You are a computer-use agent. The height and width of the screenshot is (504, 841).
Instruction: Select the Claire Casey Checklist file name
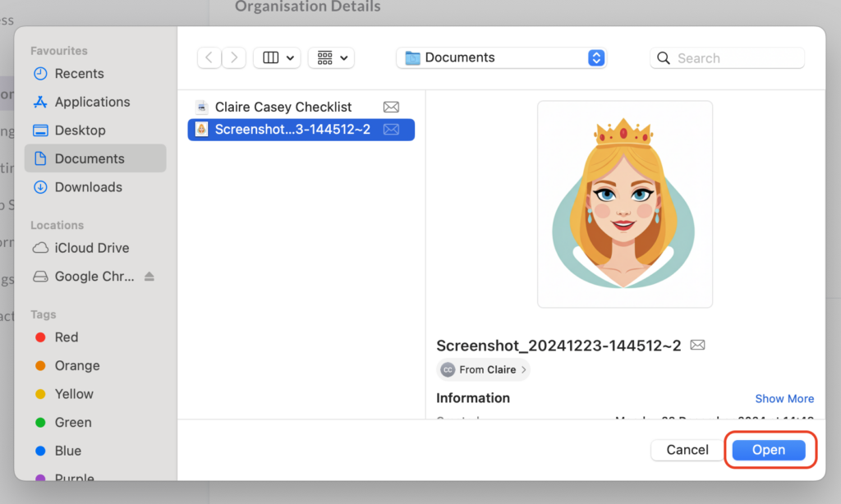click(x=283, y=107)
